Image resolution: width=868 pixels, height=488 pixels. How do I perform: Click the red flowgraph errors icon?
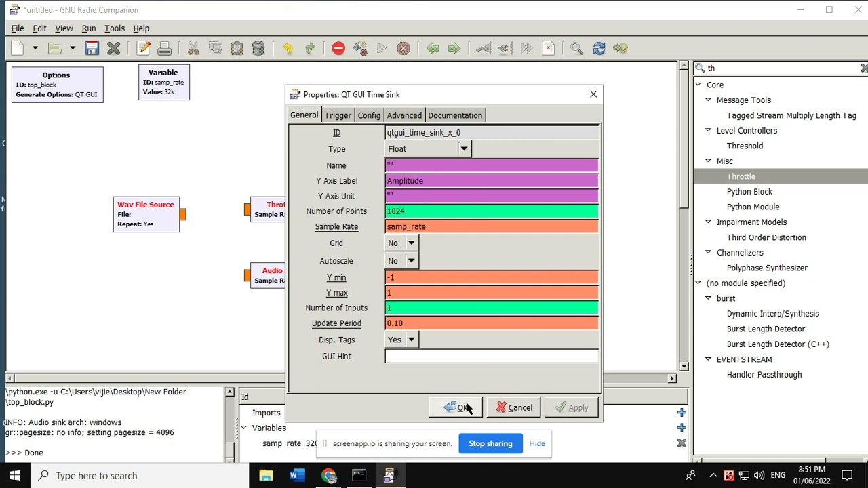pos(338,48)
